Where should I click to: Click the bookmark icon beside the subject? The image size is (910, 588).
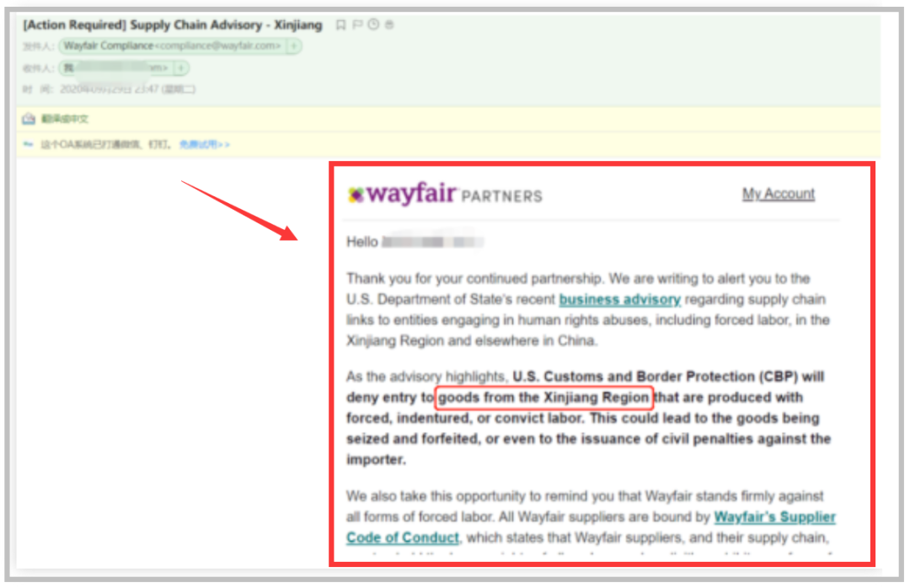click(340, 24)
